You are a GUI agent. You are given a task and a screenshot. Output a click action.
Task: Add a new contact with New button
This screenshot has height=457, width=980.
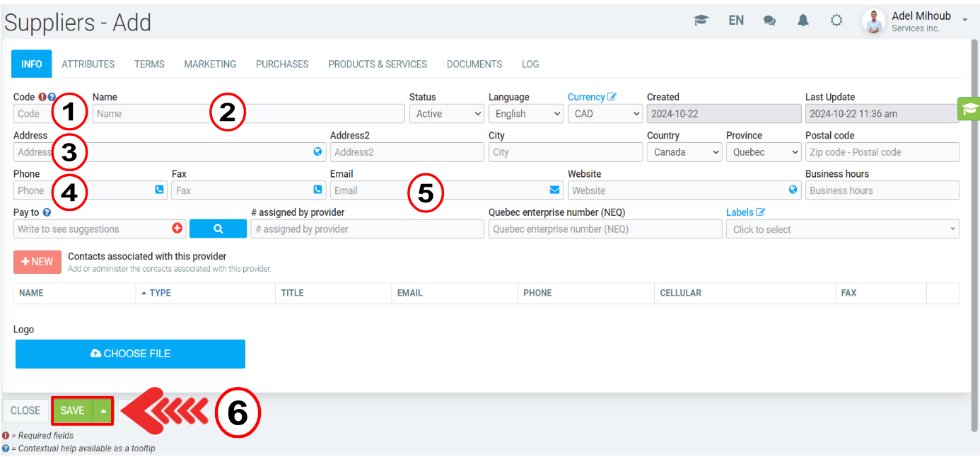tap(37, 262)
